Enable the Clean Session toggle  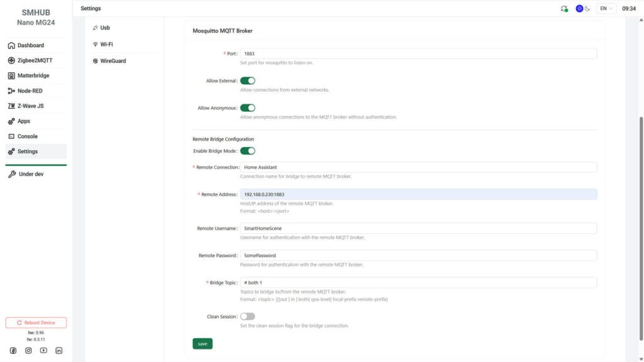[247, 316]
